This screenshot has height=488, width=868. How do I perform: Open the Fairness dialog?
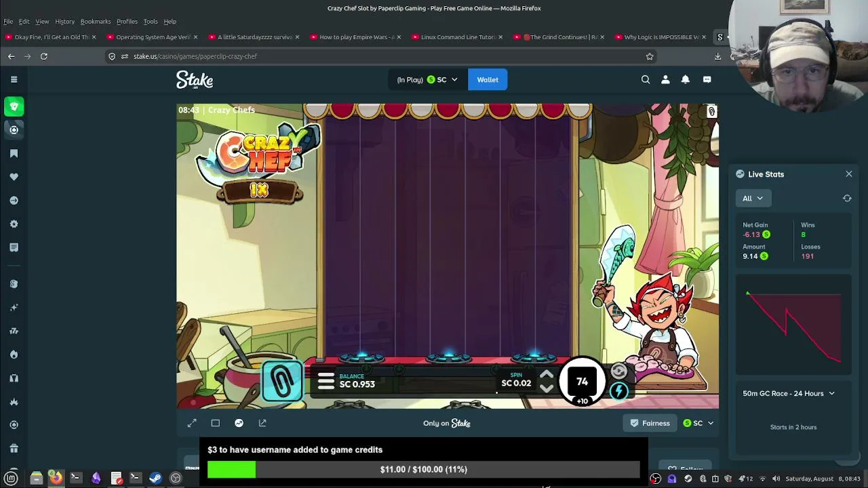tap(650, 423)
